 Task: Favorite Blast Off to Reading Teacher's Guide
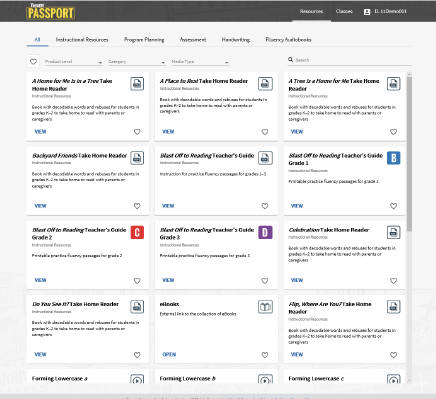(x=265, y=206)
